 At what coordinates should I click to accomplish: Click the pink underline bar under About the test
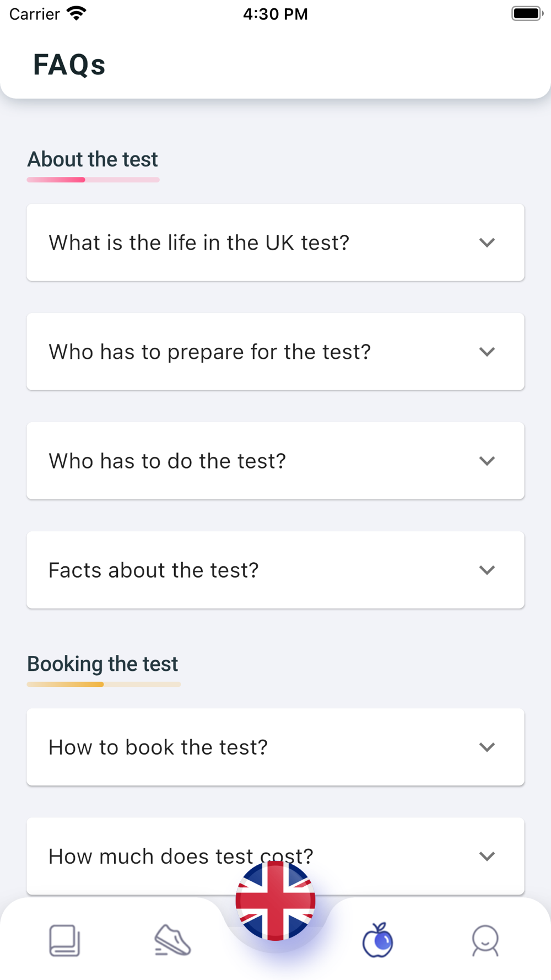click(x=93, y=180)
